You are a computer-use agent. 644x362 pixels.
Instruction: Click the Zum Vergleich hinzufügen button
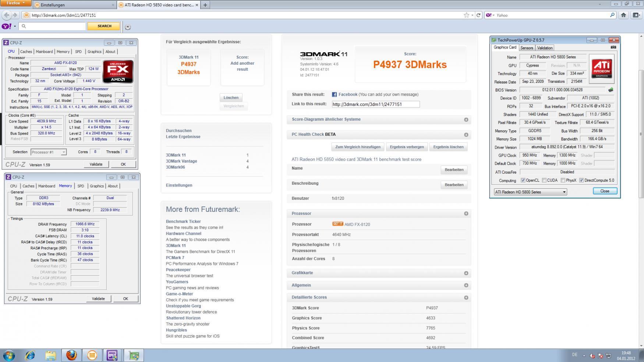(x=358, y=147)
